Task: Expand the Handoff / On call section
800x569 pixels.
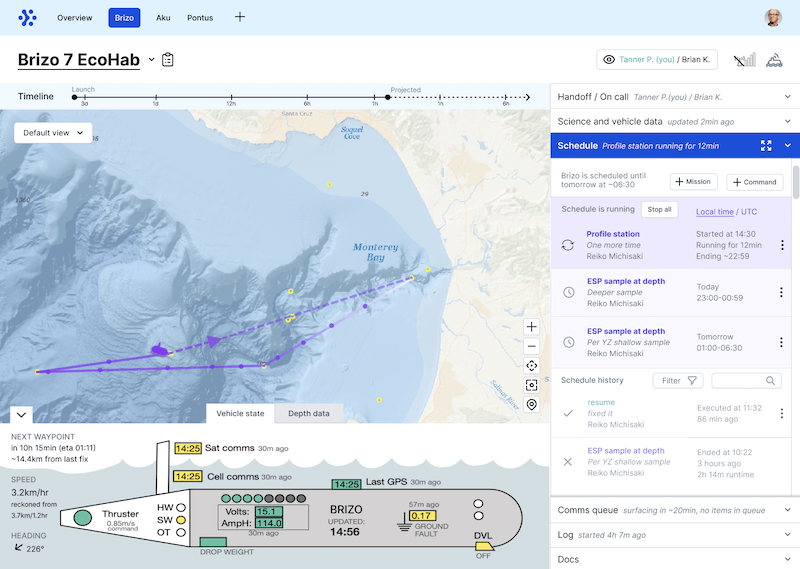Action: pos(787,96)
